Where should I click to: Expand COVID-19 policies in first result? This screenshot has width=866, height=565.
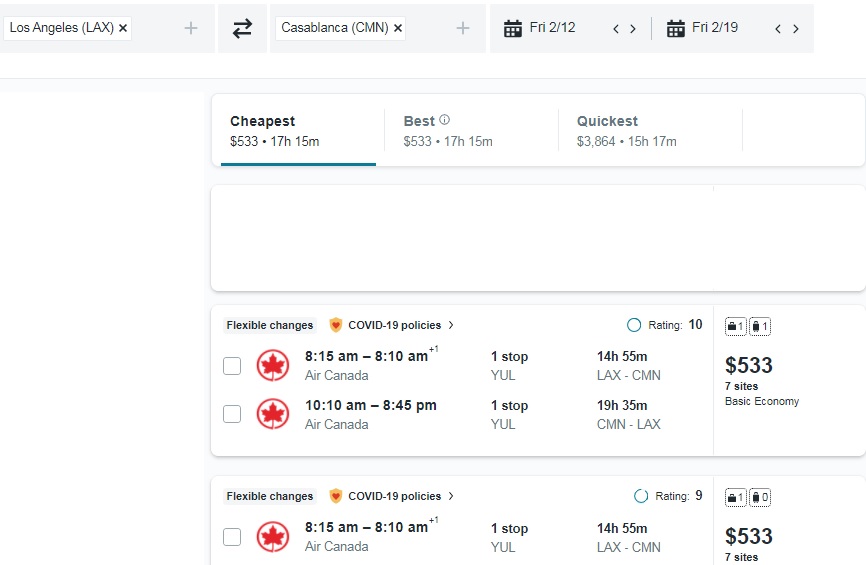[x=394, y=325]
